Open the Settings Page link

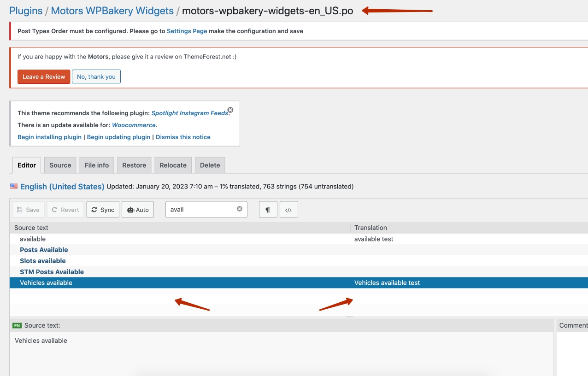[187, 31]
